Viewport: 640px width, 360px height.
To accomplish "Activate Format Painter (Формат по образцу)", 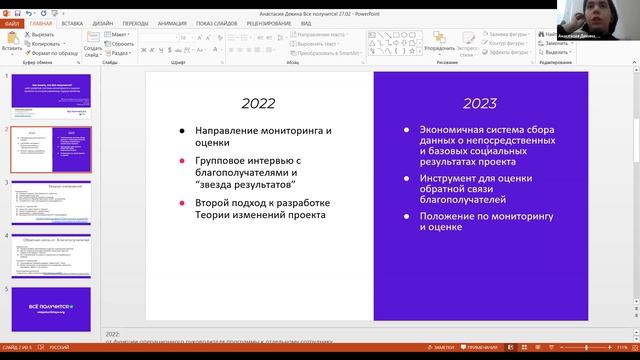I will [x=51, y=53].
